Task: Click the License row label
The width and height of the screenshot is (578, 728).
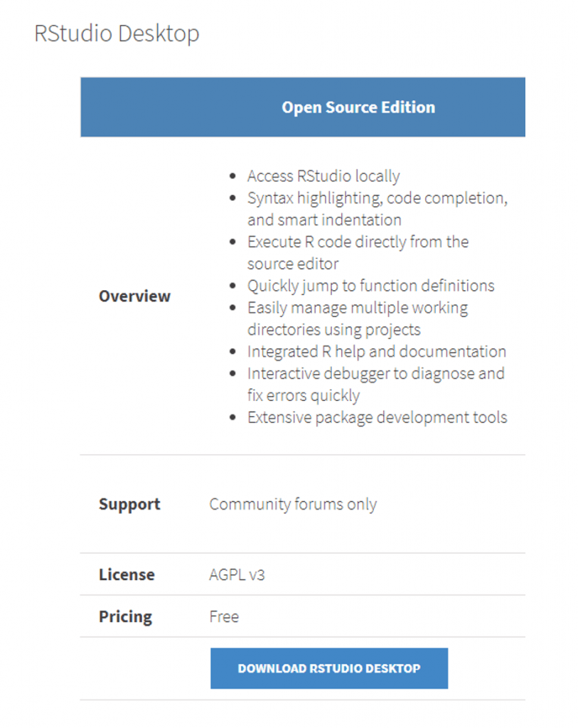Action: pos(127,574)
